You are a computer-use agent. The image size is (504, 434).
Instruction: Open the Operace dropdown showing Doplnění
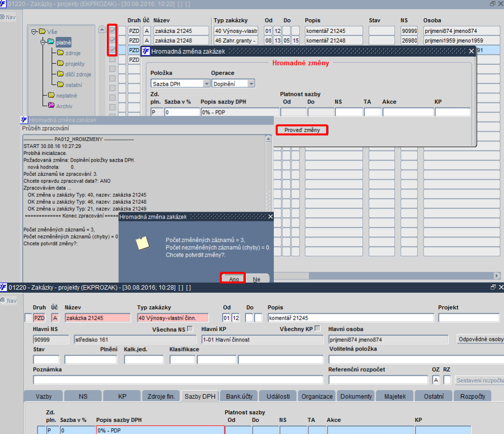tap(233, 84)
